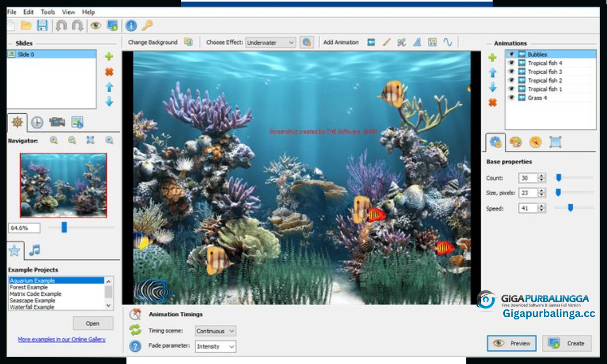Open the Help menu
Image resolution: width=607 pixels, height=364 pixels.
[x=89, y=12]
